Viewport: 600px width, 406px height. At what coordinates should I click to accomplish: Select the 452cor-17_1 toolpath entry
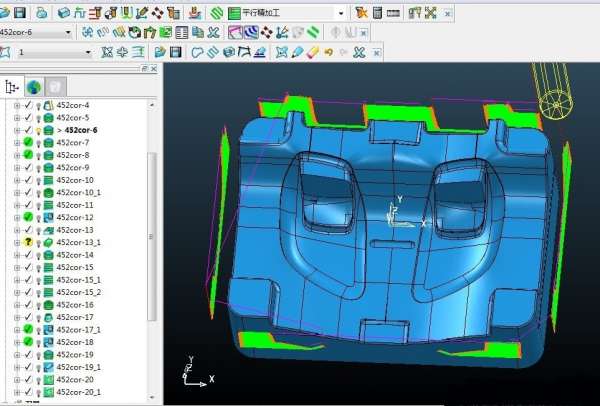(78, 330)
